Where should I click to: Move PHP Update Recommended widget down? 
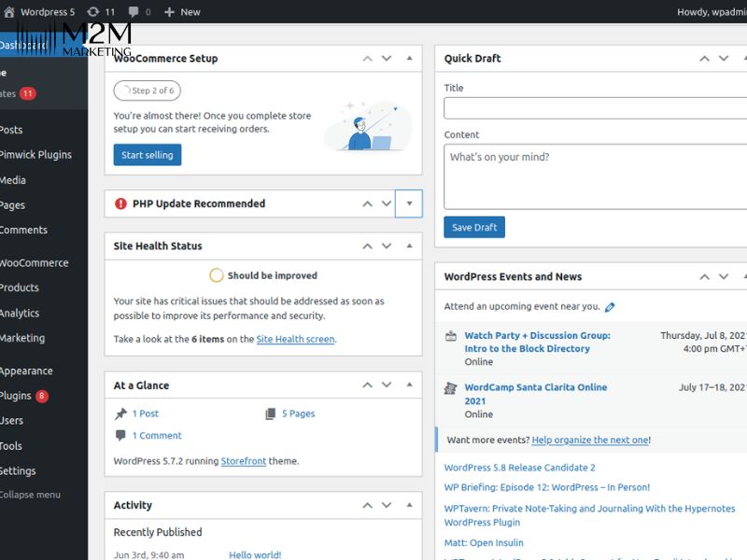click(x=387, y=203)
